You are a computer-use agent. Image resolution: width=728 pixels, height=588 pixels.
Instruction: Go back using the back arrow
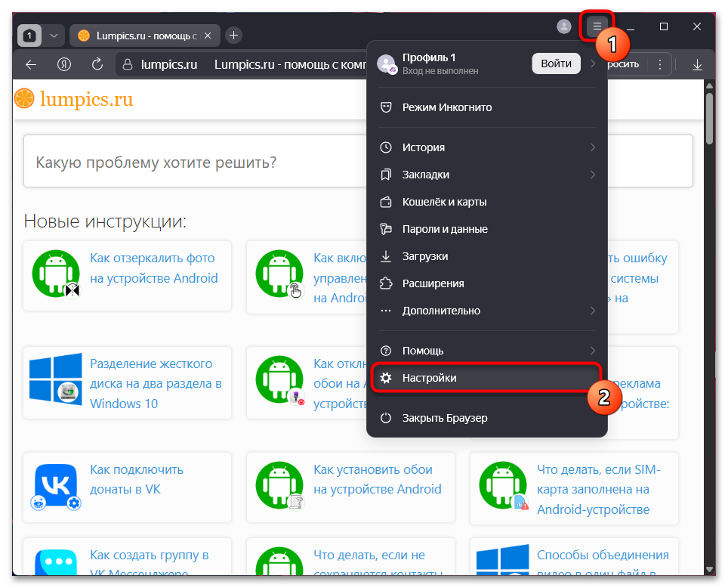pyautogui.click(x=31, y=64)
